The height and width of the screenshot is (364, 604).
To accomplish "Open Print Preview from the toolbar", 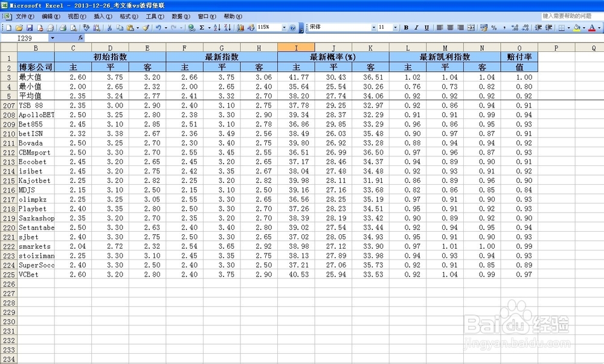I will click(x=73, y=28).
